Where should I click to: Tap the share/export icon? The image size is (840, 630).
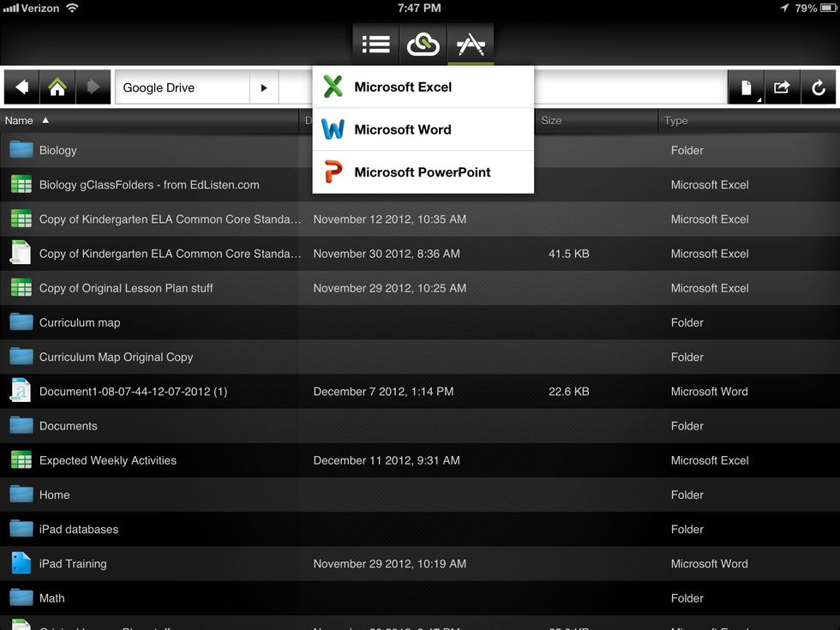pos(782,87)
